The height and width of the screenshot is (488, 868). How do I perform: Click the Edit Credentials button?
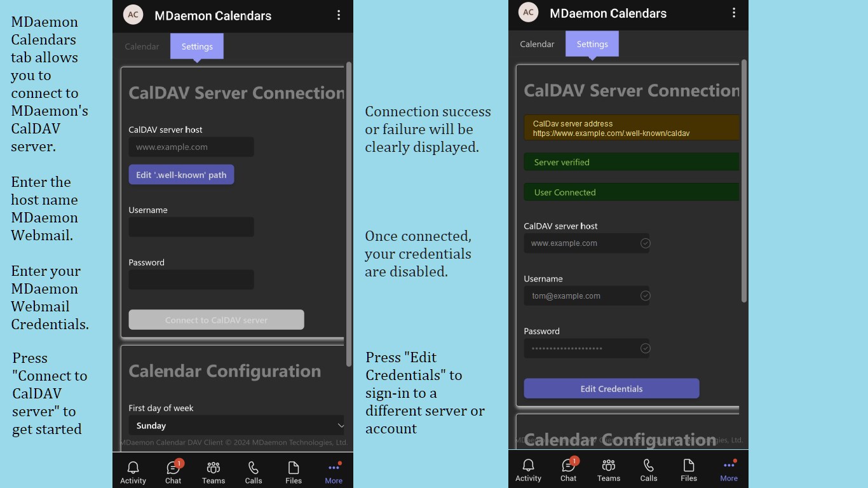click(611, 388)
